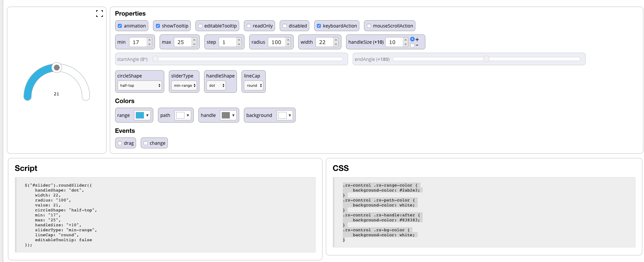Check the change event option
The image size is (644, 262).
pos(146,143)
